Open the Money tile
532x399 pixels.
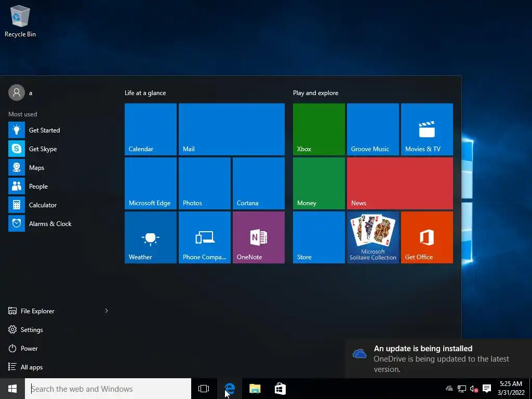coord(319,183)
